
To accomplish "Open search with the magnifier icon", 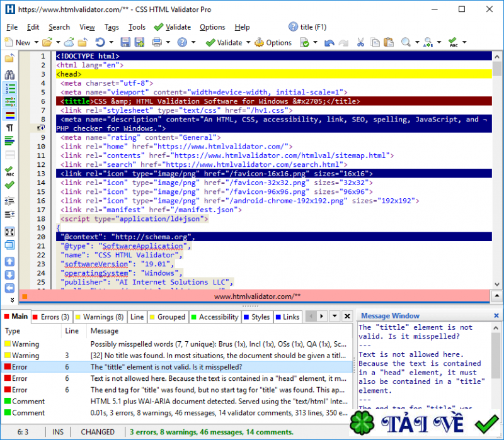I will coord(405,42).
